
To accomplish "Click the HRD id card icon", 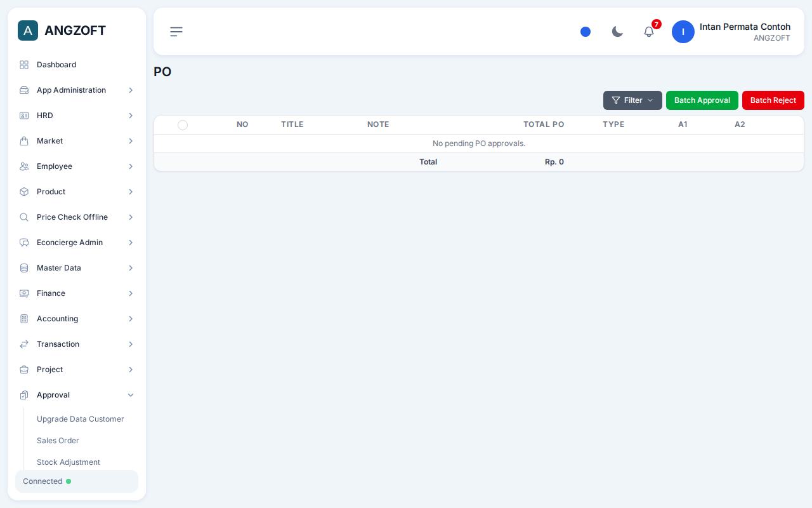I will [x=24, y=116].
